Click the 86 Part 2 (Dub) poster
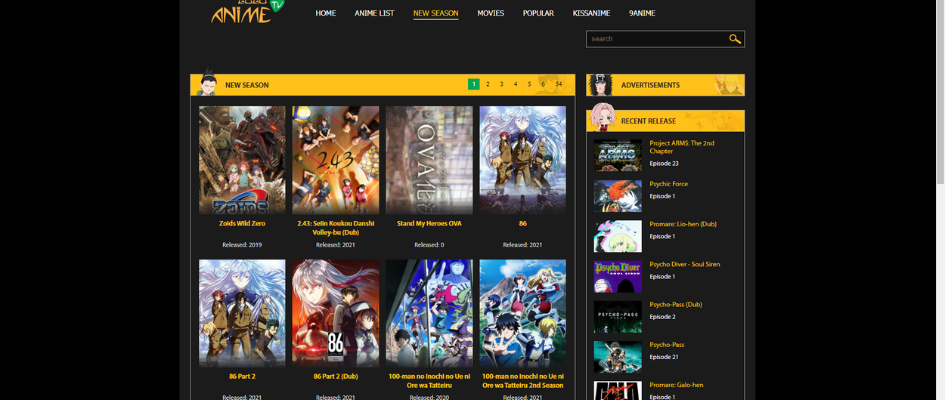 (x=336, y=313)
